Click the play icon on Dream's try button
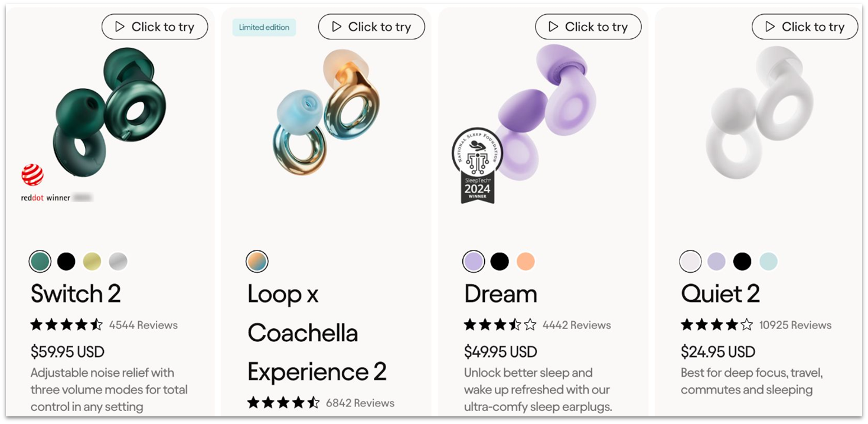The image size is (868, 424). coord(552,26)
